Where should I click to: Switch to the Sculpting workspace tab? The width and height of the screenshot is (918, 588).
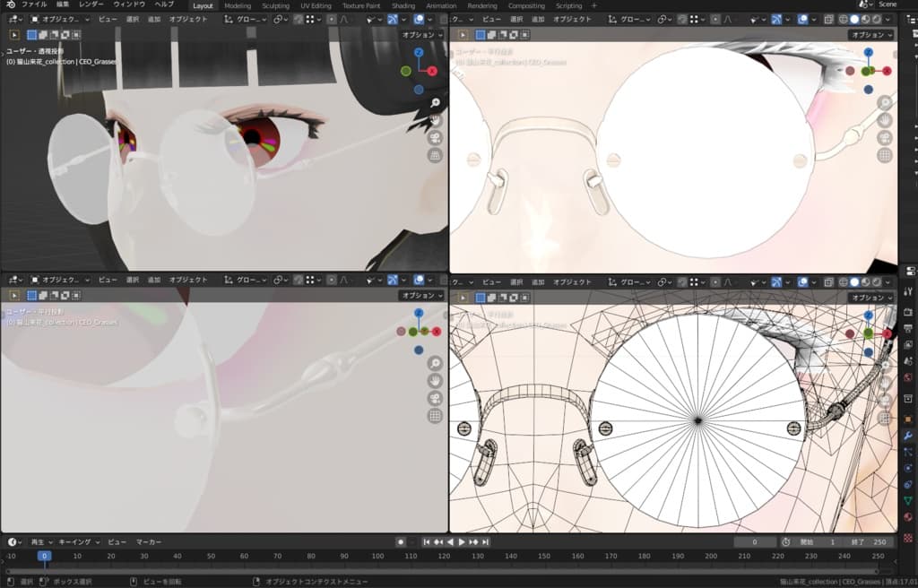275,5
